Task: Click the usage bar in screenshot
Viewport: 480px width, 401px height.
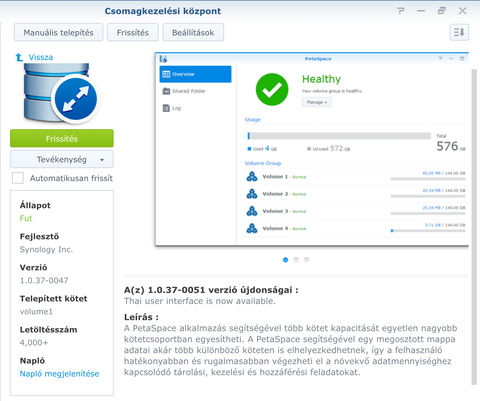Action: point(339,136)
